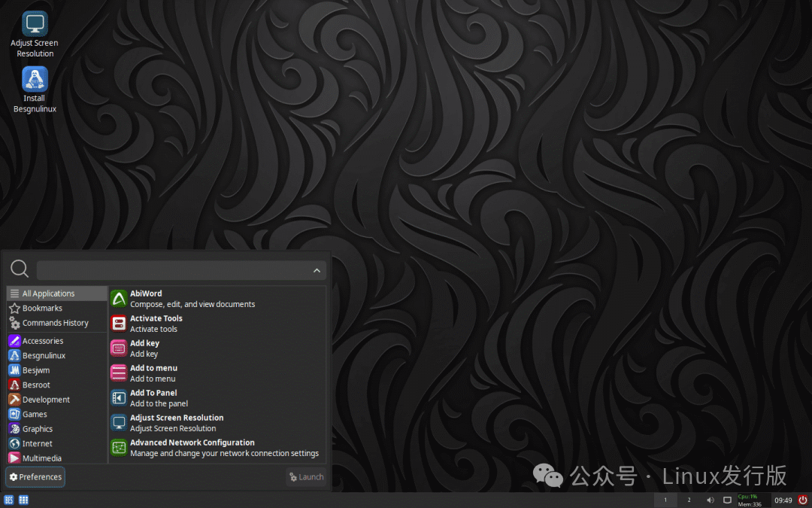Viewport: 812px width, 508px height.
Task: Click inside the search input field
Action: click(x=173, y=269)
